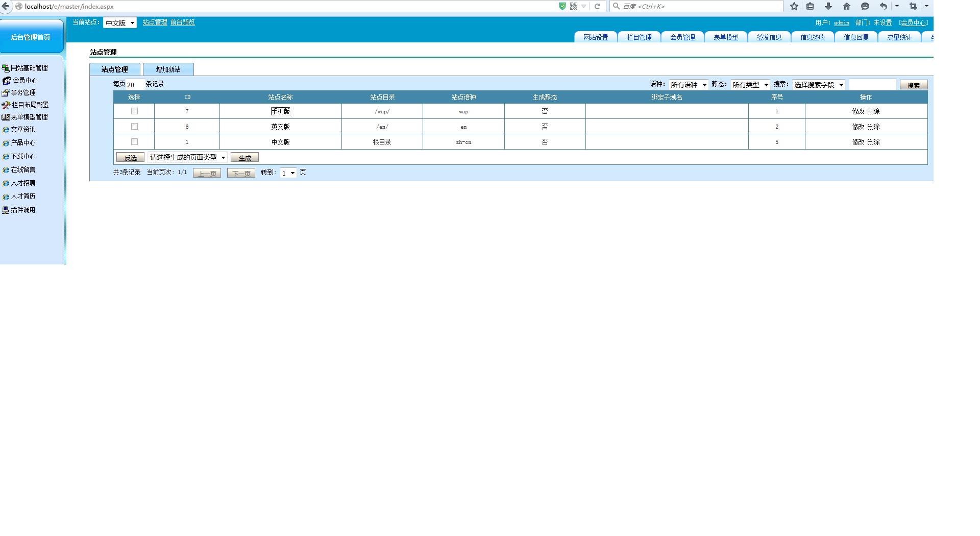Click the browser home icon

(846, 6)
